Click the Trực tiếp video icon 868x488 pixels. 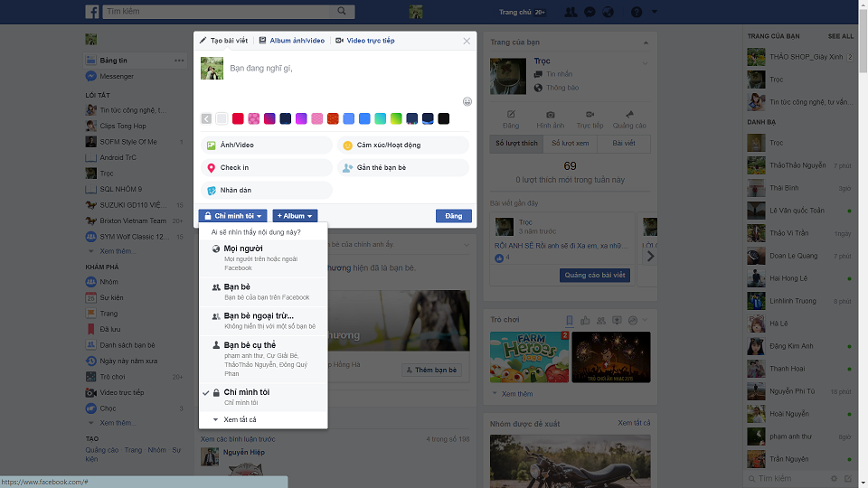click(x=590, y=115)
